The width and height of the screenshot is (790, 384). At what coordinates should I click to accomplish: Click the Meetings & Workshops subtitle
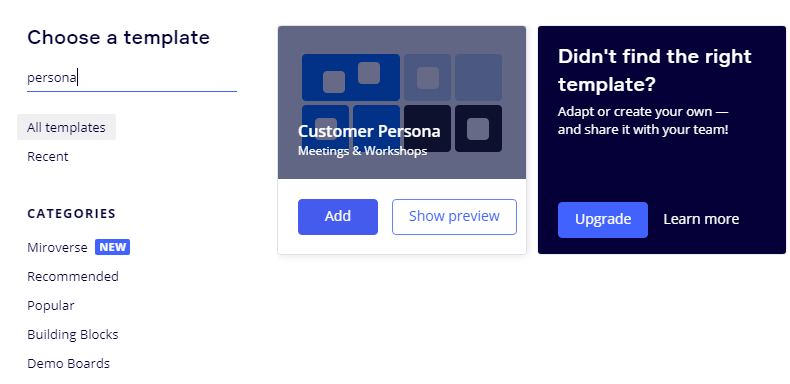[x=362, y=151]
